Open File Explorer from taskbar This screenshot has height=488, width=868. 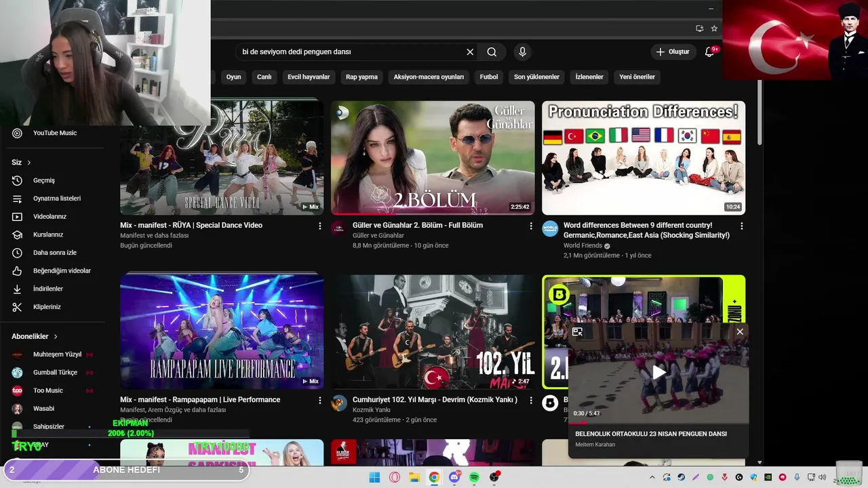pos(414,477)
